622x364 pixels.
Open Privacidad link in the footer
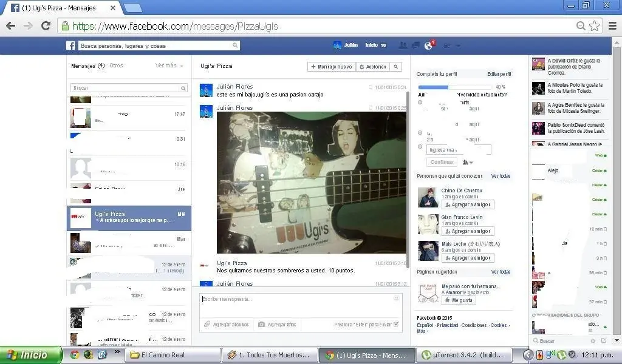pos(448,325)
